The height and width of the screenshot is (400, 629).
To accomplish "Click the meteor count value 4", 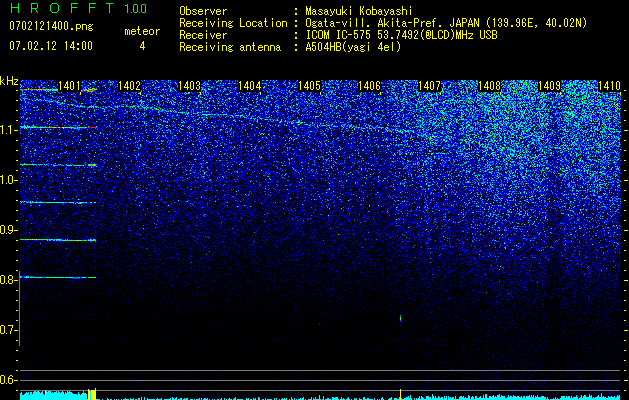I will tap(142, 46).
